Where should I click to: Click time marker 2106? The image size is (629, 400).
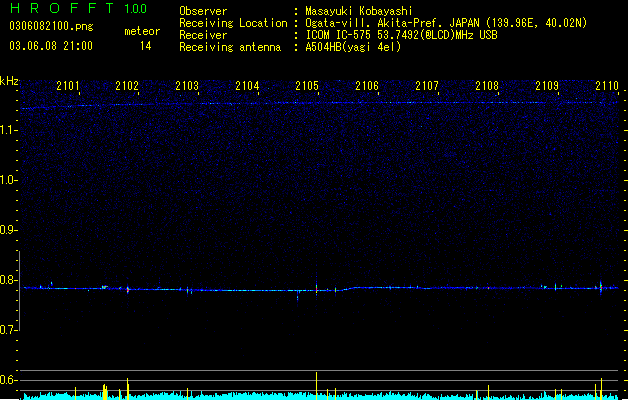[x=367, y=86]
